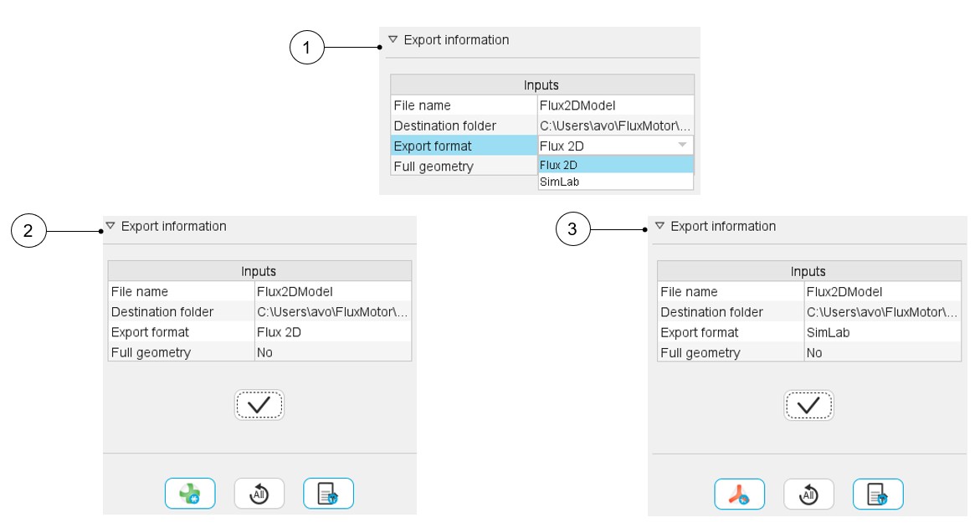Image resolution: width=980 pixels, height=528 pixels.
Task: Click the green Flux 2D export icon
Action: tap(190, 495)
